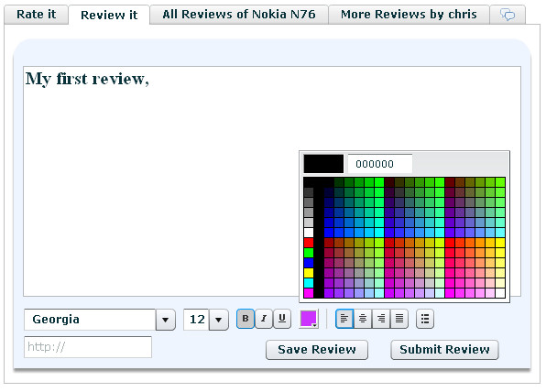Viewport: 557px width, 392px height.
Task: Expand the font size 12 dropdown
Action: [218, 320]
